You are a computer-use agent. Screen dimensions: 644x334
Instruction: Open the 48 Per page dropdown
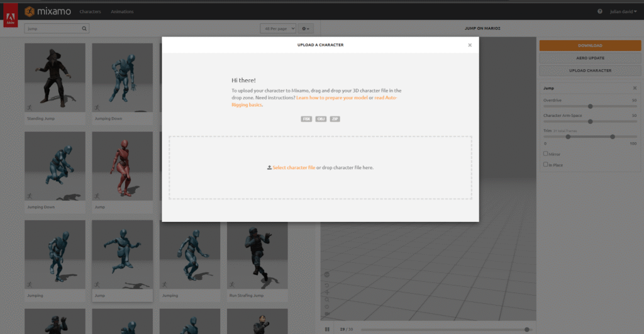coord(278,28)
